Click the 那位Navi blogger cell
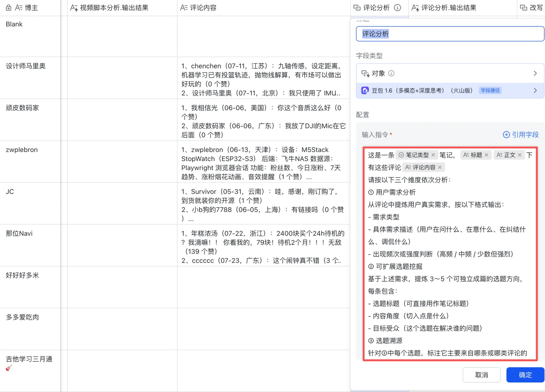Viewport: 545px width, 392px height. pos(30,245)
